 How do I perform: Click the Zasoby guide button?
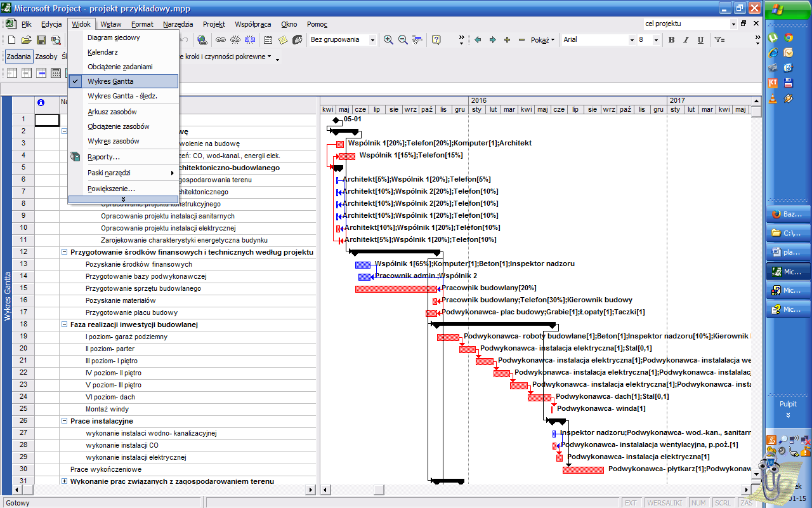click(46, 57)
